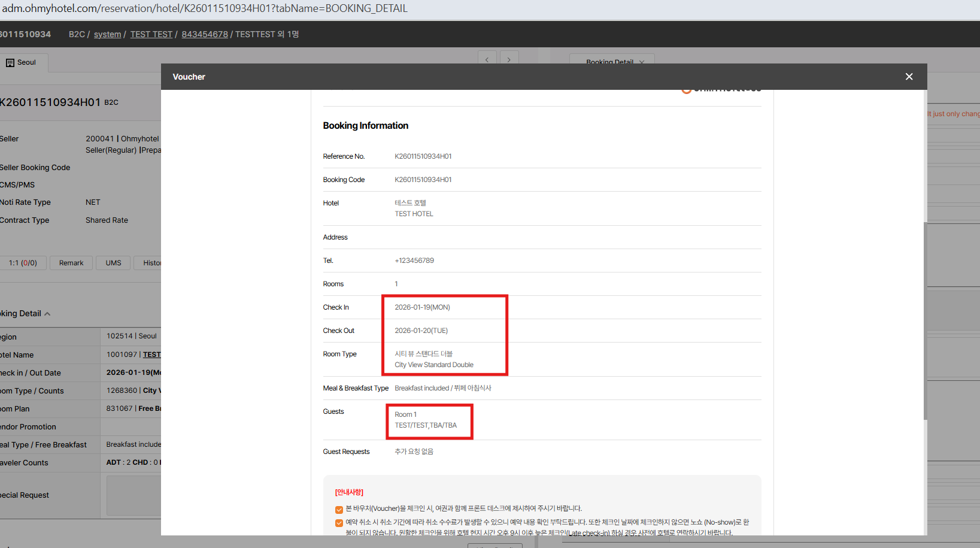The height and width of the screenshot is (548, 980).
Task: Open the 843454678 link in header
Action: (x=205, y=35)
